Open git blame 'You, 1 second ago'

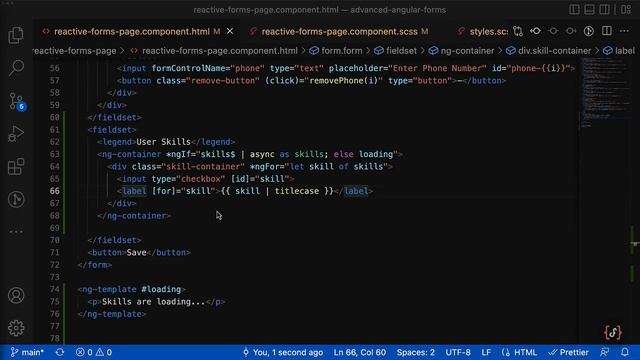pyautogui.click(x=283, y=352)
